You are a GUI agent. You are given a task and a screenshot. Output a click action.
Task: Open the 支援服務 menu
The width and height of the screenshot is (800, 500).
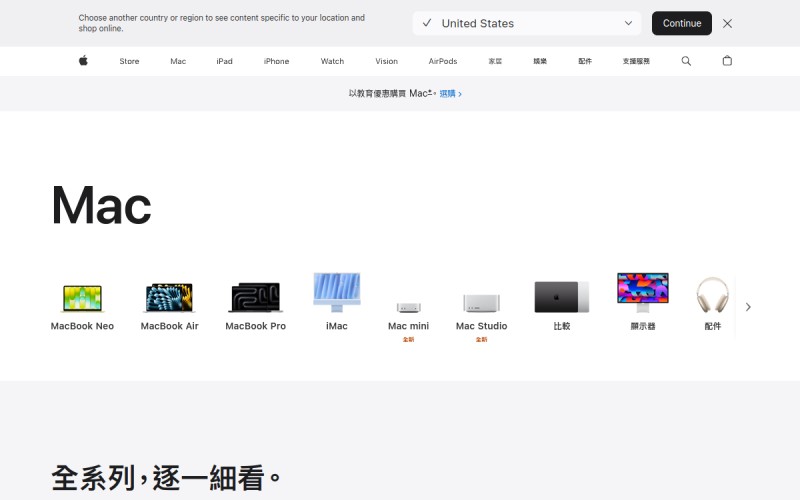click(x=636, y=61)
